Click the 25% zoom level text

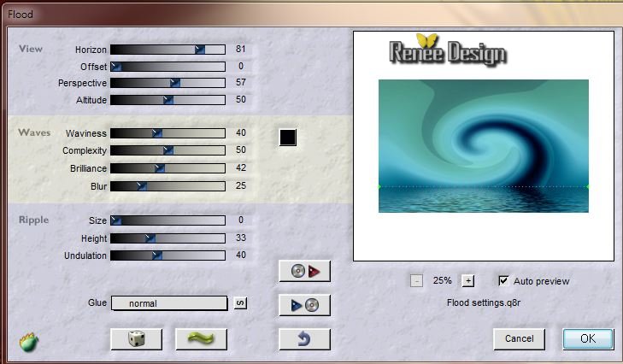[442, 280]
